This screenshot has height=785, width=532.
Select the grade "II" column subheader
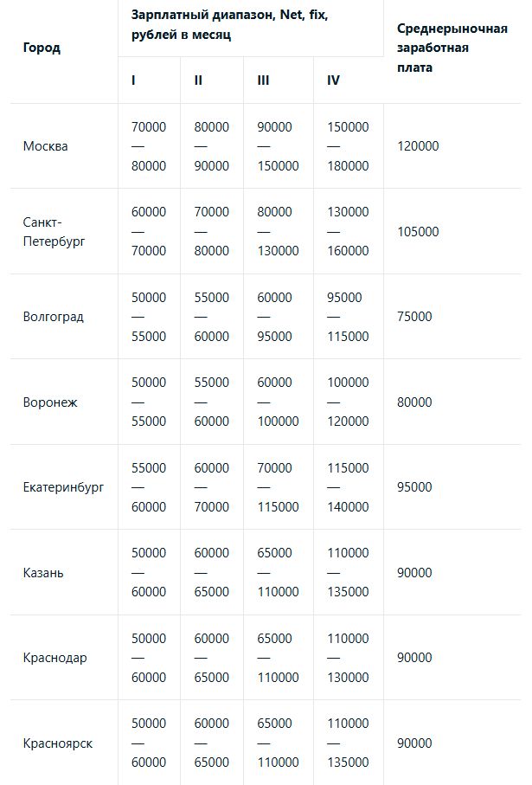coord(198,80)
